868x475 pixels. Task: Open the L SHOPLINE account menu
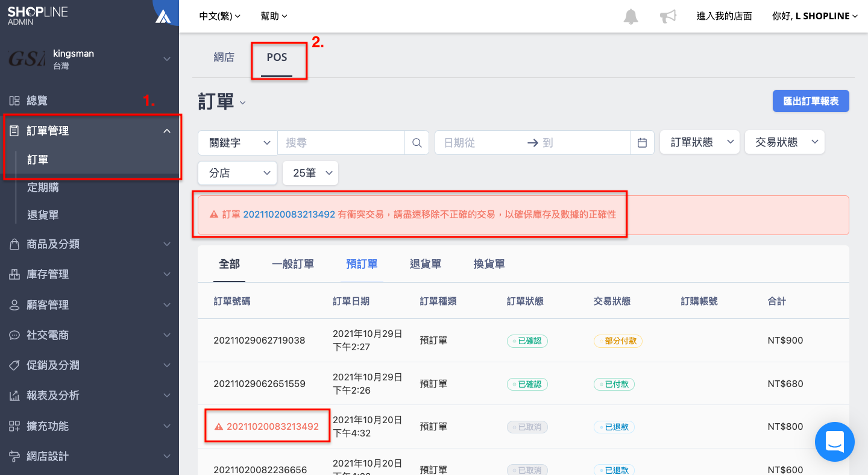(x=815, y=16)
